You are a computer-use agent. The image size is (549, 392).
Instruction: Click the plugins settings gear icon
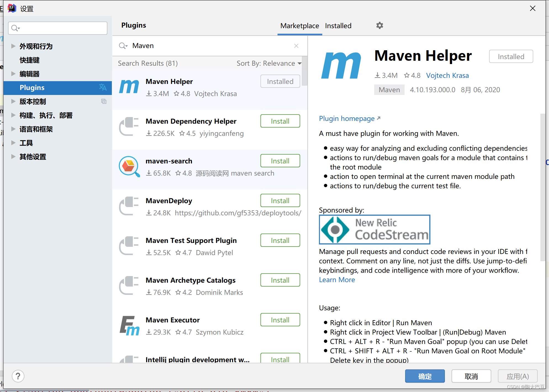(380, 26)
